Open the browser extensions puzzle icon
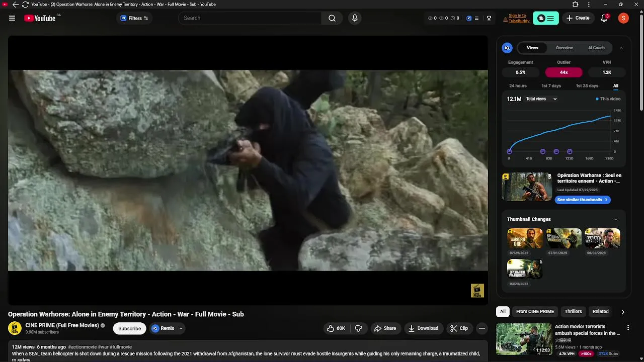 (576, 5)
